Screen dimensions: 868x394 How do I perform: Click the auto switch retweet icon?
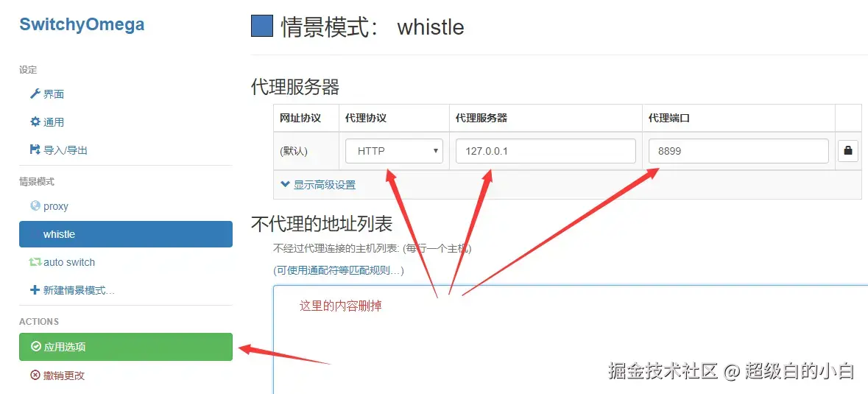(x=35, y=262)
